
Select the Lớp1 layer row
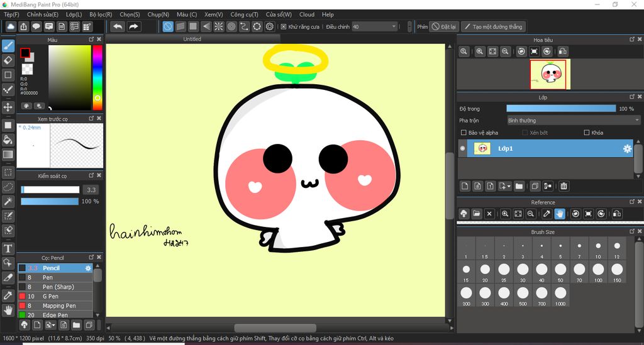tap(545, 148)
